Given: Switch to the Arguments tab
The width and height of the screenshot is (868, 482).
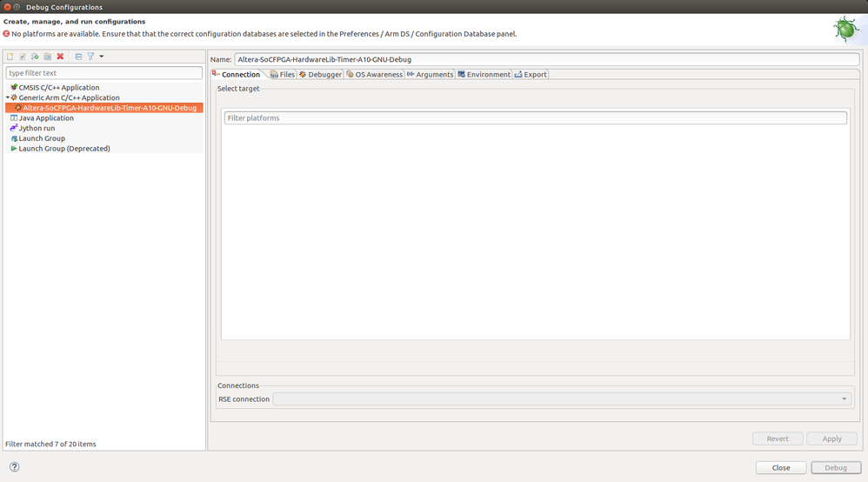Looking at the screenshot, I should pyautogui.click(x=431, y=74).
